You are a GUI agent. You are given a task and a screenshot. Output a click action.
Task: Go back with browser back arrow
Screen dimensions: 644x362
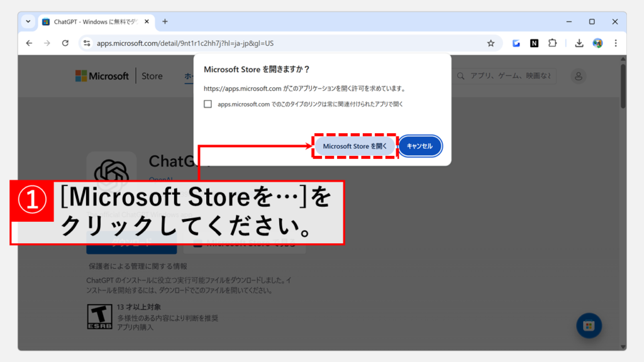coord(29,43)
